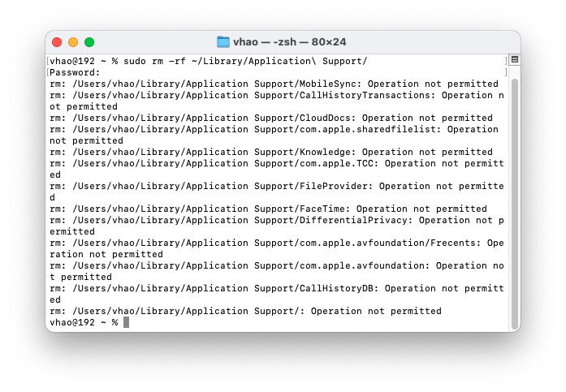Screen dimensions: 566x392
Task: Click the Knowledge error line
Action: 271,152
